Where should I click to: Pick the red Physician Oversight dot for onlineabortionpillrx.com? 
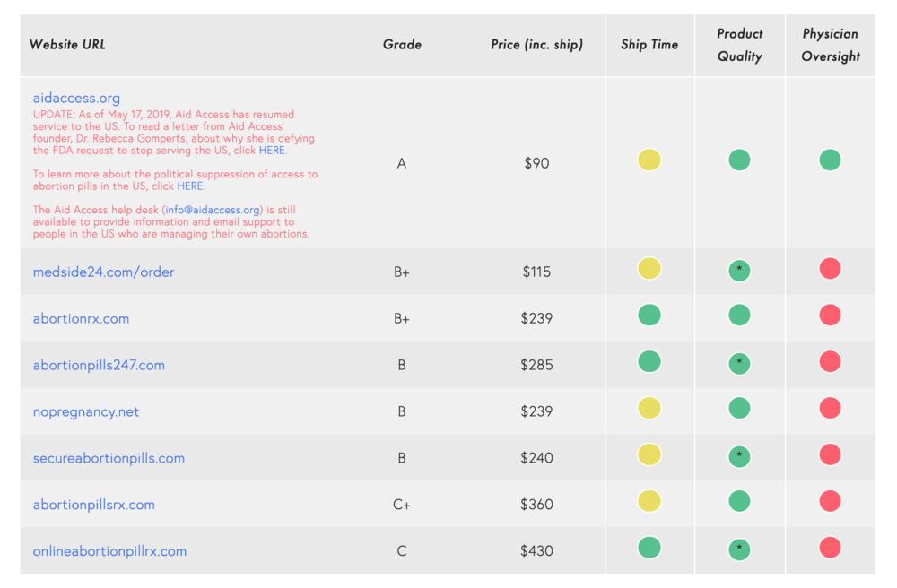tap(830, 548)
